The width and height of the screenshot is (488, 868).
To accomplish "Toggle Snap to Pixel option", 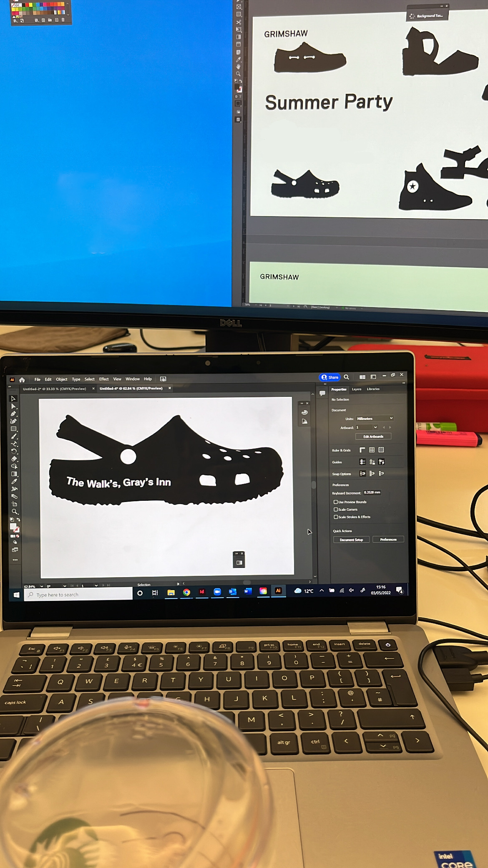I will coord(381,473).
